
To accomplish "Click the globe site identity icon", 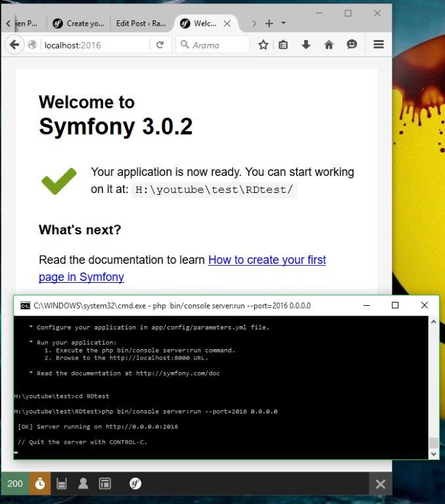I will (32, 45).
